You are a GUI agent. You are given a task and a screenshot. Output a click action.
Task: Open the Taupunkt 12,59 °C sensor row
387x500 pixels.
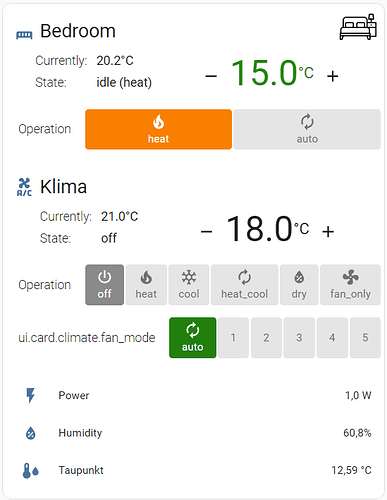click(197, 470)
